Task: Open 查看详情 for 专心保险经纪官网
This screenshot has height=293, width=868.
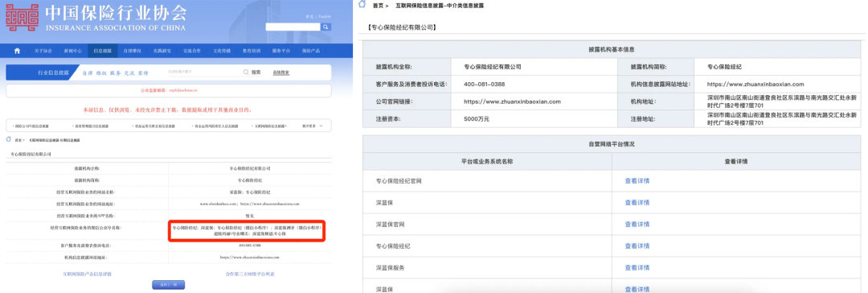Action: (637, 181)
